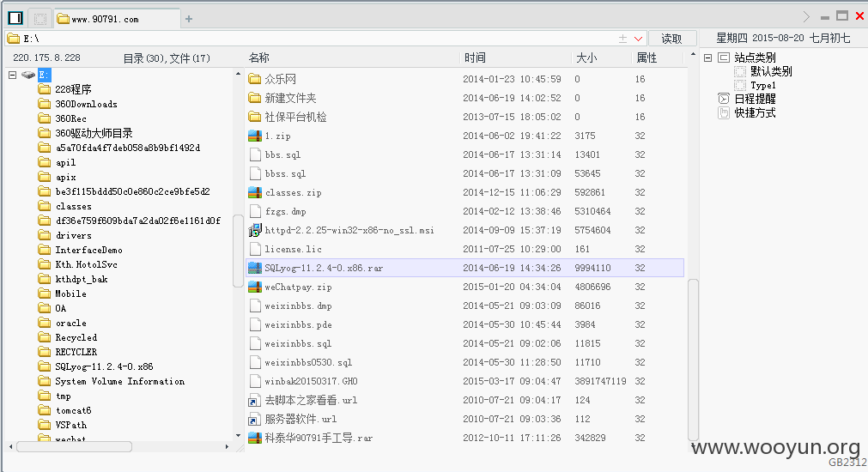Open the 228程序 folder in tree
868x472 pixels.
click(73, 89)
